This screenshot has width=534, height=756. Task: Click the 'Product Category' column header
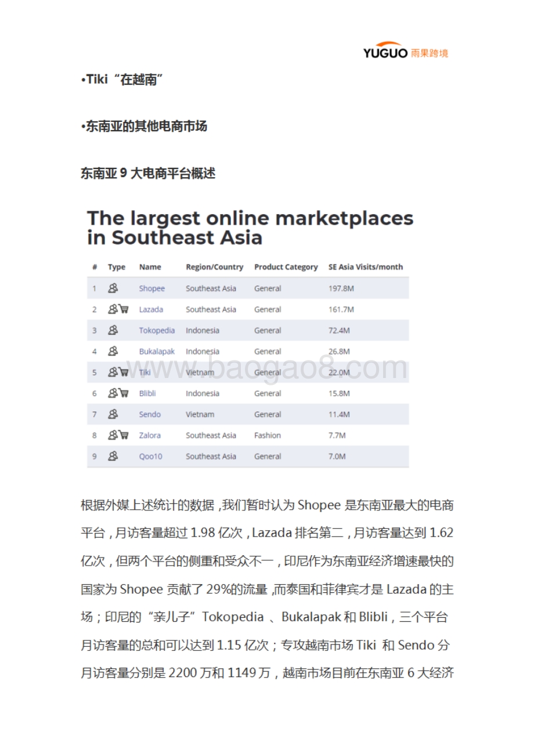click(286, 267)
